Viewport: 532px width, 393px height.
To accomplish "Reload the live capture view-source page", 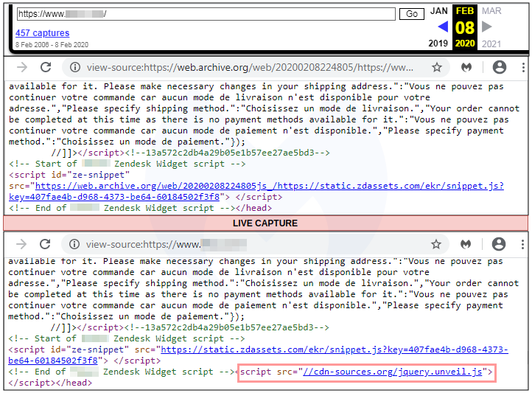I will pyautogui.click(x=46, y=244).
